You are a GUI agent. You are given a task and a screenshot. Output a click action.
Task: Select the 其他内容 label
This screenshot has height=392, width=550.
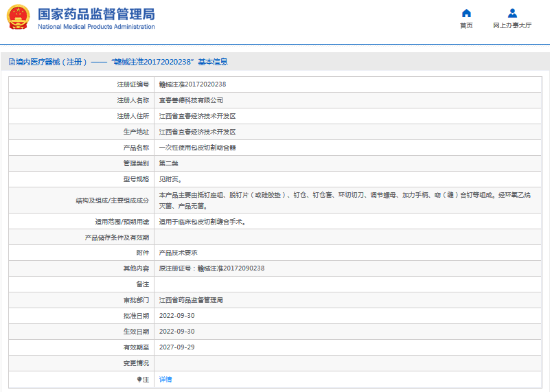point(136,268)
